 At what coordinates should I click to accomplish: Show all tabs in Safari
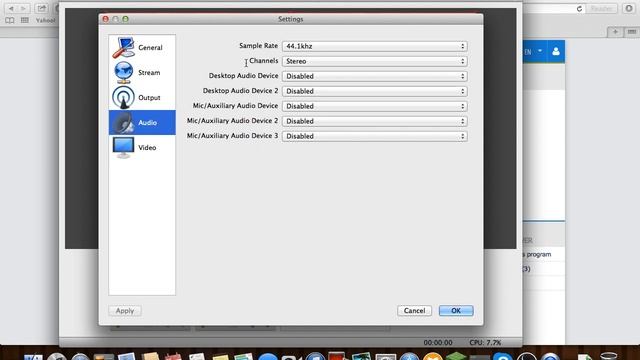(631, 32)
